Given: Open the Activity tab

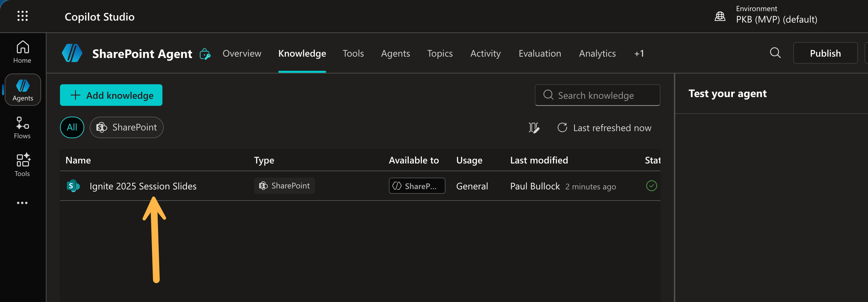Looking at the screenshot, I should [485, 53].
